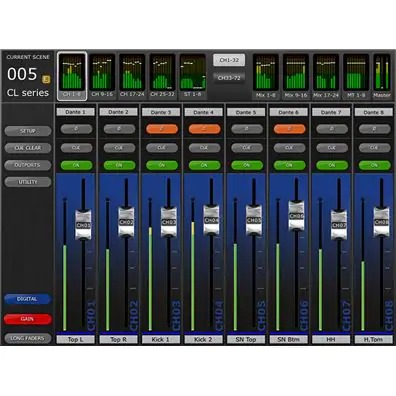Image resolution: width=396 pixels, height=396 pixels.
Task: Open the Mix 17-24 meter bank
Action: [326, 76]
